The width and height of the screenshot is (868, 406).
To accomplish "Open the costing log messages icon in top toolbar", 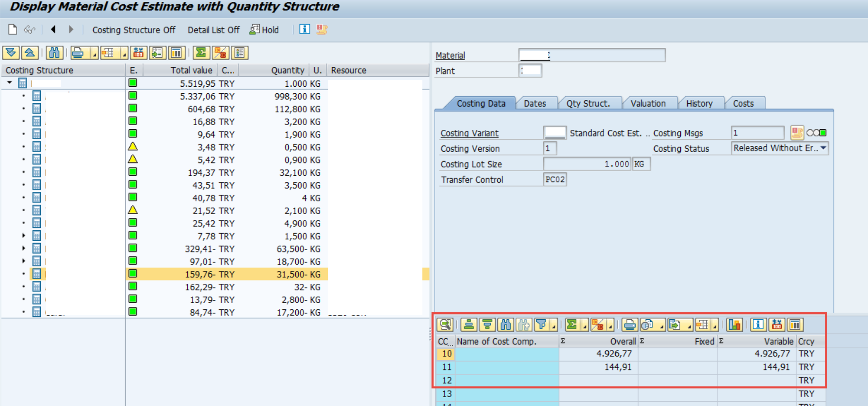I will coord(322,29).
